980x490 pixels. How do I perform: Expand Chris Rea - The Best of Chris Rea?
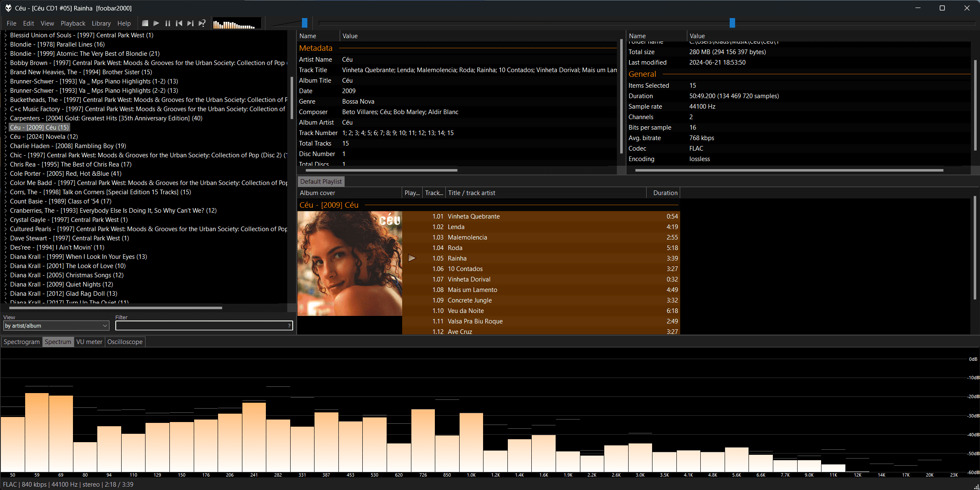click(x=5, y=164)
